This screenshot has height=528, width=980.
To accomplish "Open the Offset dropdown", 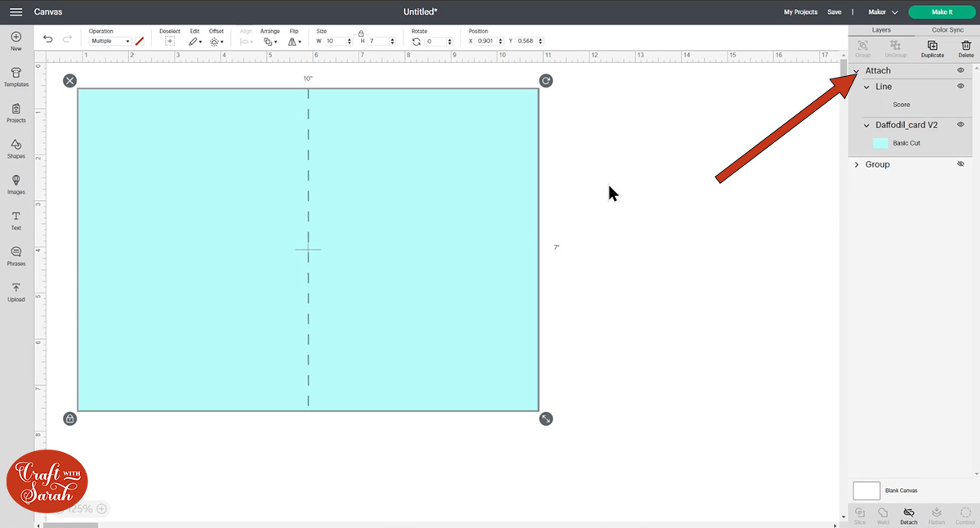I will [216, 41].
